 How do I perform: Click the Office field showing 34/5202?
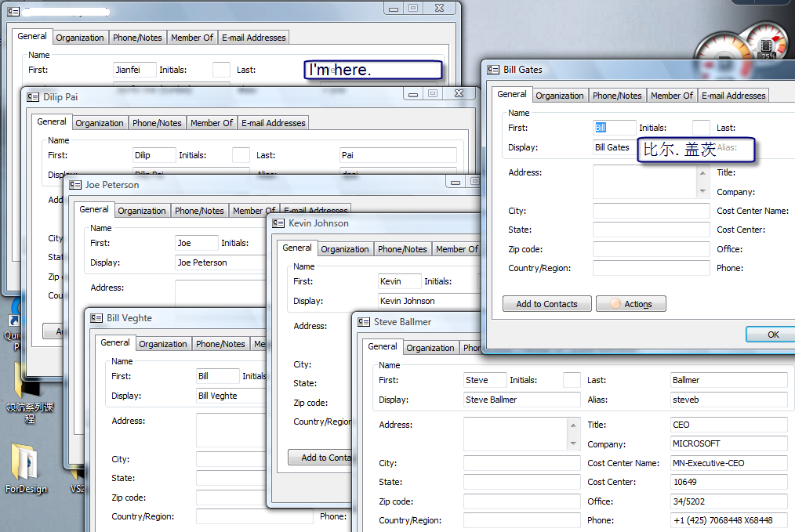728,501
